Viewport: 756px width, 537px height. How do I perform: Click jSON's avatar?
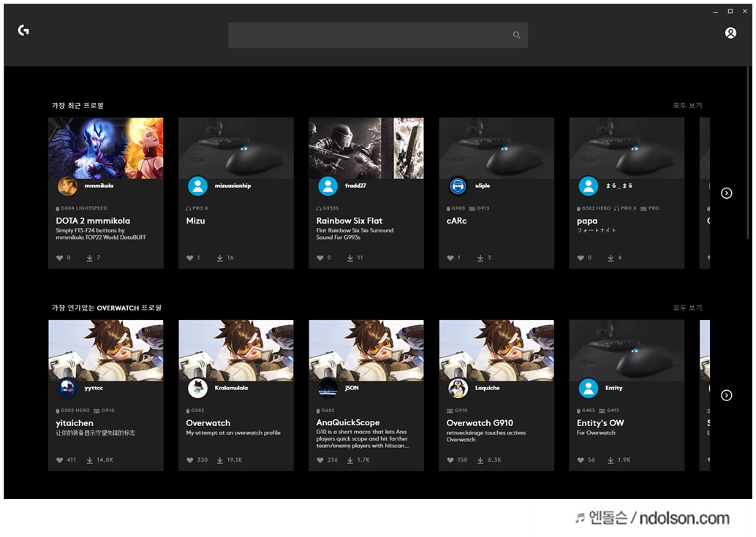pyautogui.click(x=328, y=388)
